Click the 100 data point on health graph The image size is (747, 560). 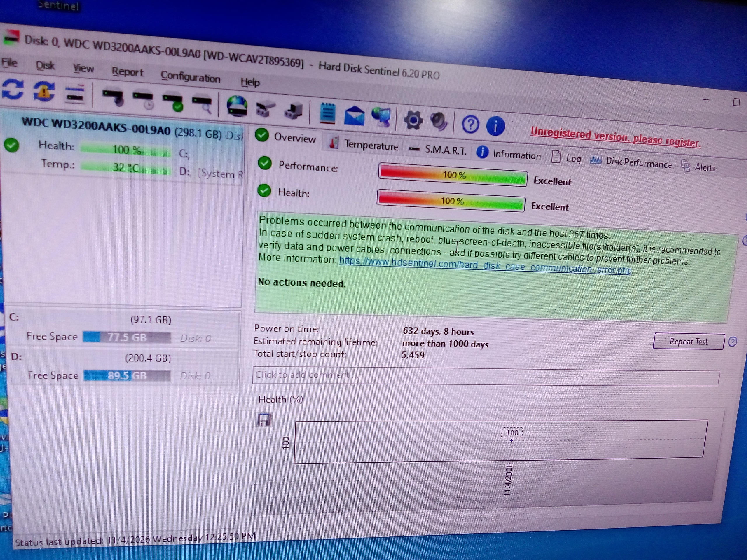click(x=512, y=440)
